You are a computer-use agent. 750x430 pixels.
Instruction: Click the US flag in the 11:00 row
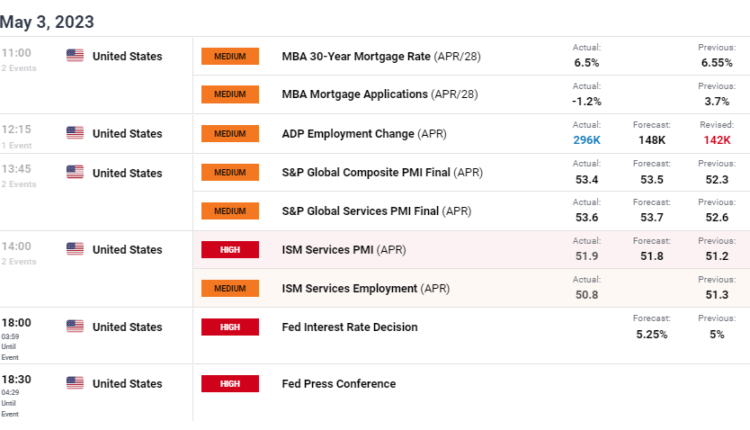(75, 56)
